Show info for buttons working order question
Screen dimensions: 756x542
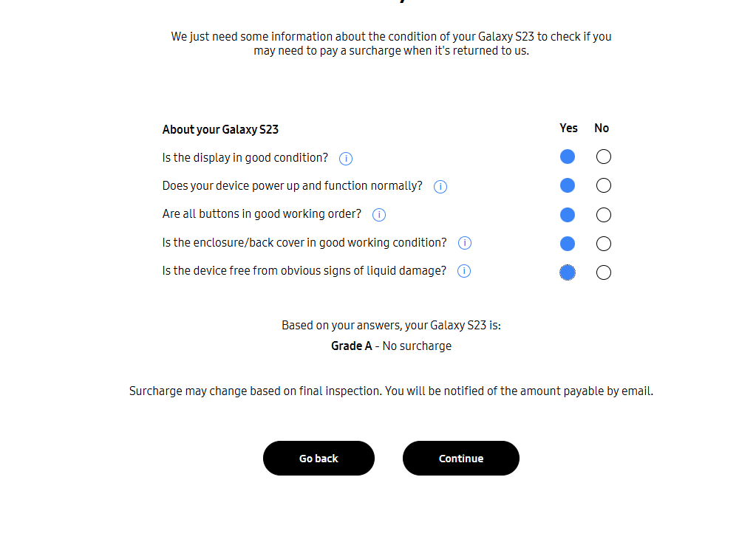(x=379, y=215)
